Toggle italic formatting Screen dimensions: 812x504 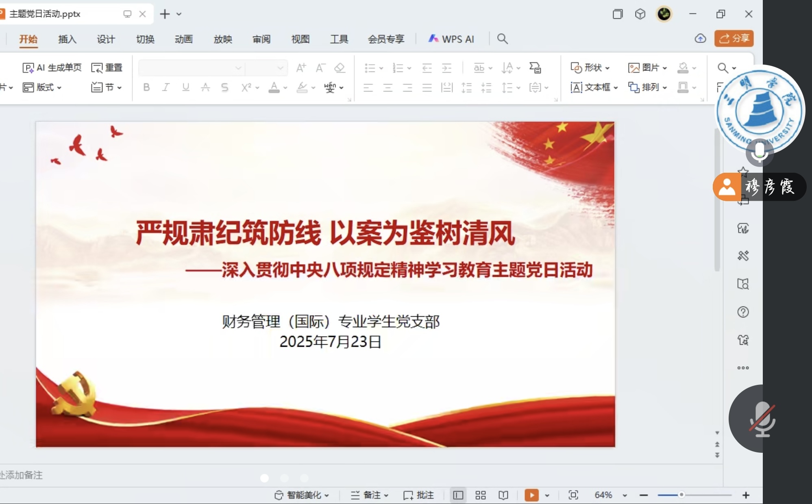(166, 87)
